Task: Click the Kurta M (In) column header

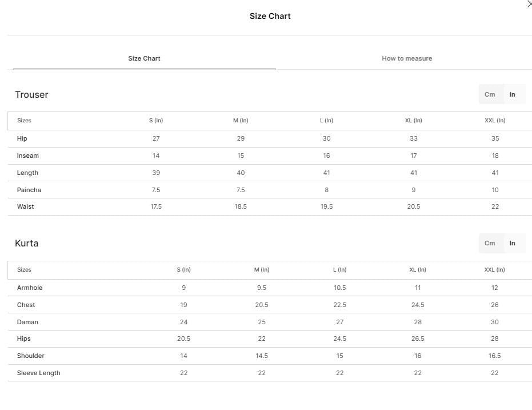Action: click(262, 269)
